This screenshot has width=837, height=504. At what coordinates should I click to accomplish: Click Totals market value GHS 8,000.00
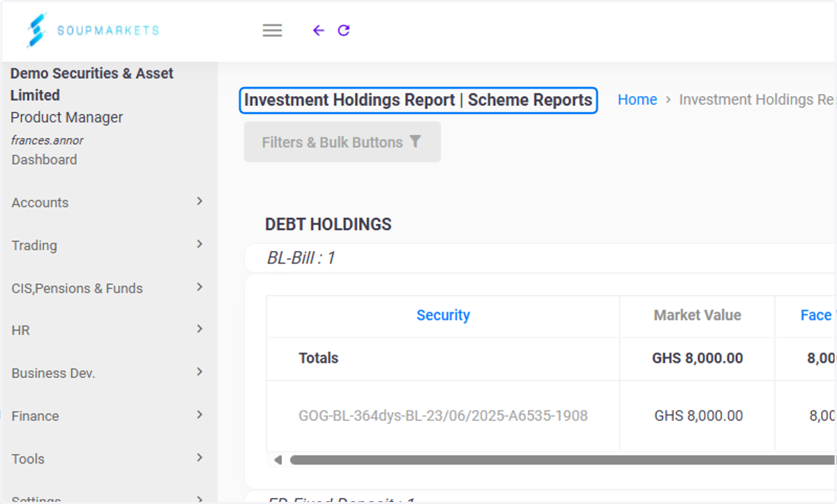697,358
